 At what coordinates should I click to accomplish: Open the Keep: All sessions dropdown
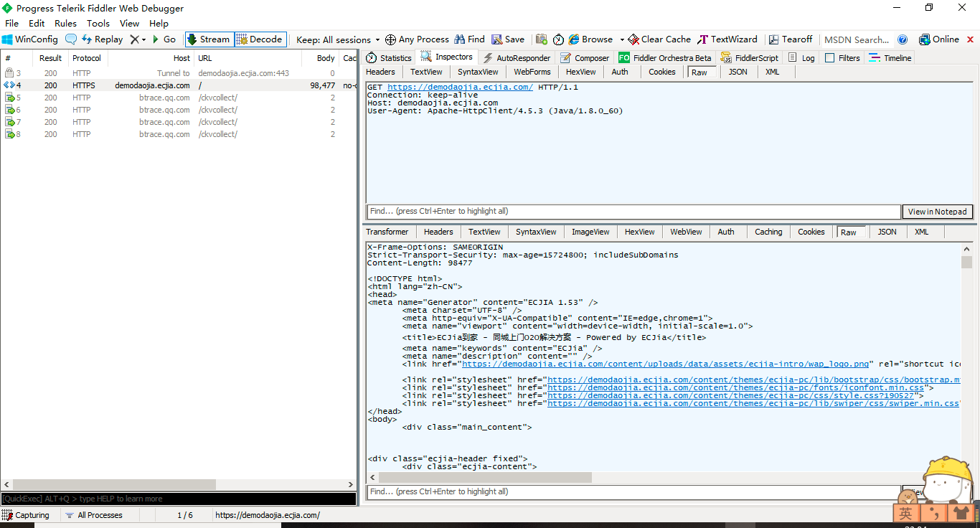pos(338,39)
